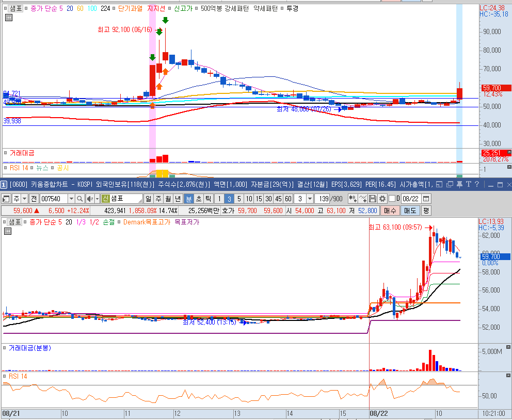Select the 일 daily chart tab
Image resolution: width=512 pixels, height=420 pixels.
(149, 199)
